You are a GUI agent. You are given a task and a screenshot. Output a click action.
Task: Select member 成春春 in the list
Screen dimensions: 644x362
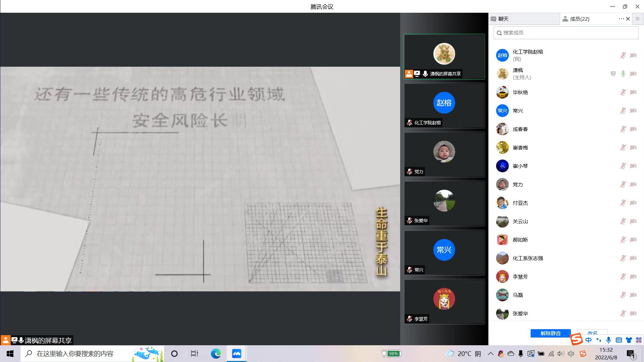[566, 129]
